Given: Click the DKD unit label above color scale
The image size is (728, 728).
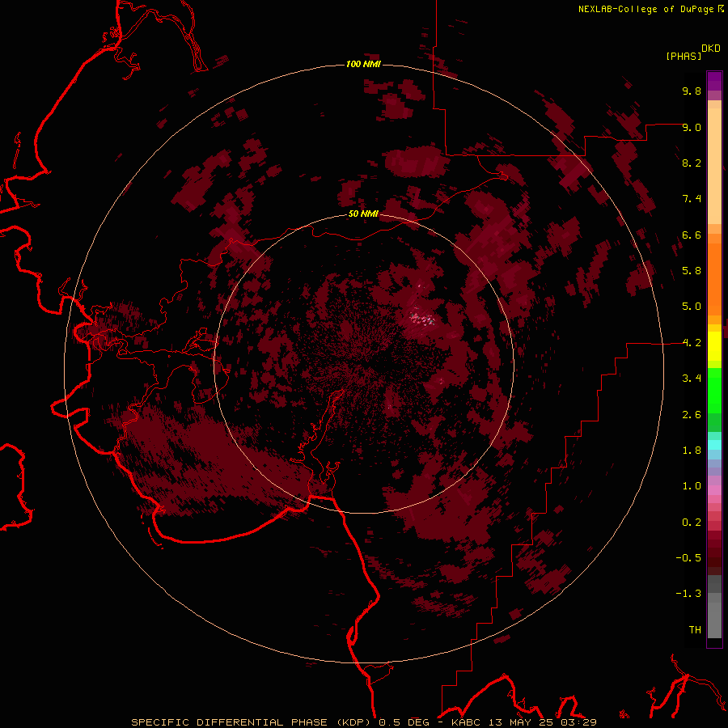Looking at the screenshot, I should point(711,49).
